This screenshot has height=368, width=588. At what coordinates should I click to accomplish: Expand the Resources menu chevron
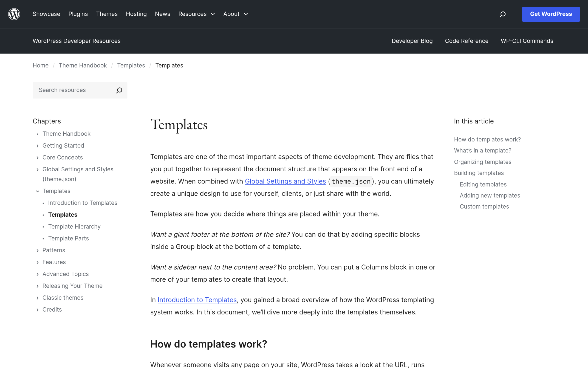pos(213,14)
